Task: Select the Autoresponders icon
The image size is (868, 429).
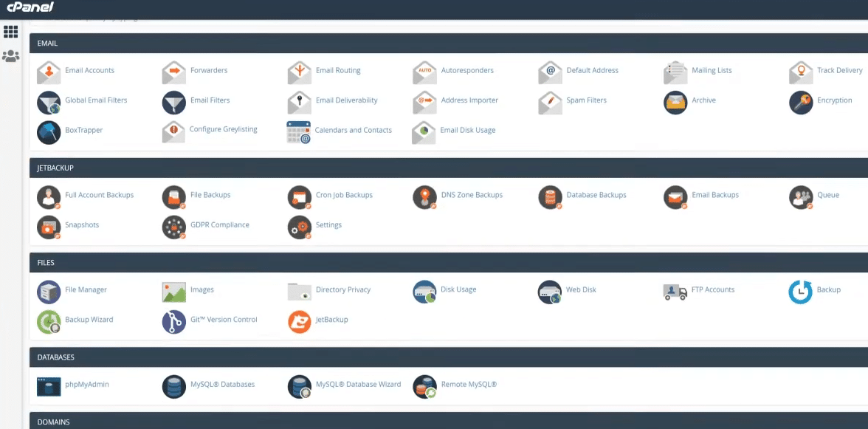Action: coord(424,72)
